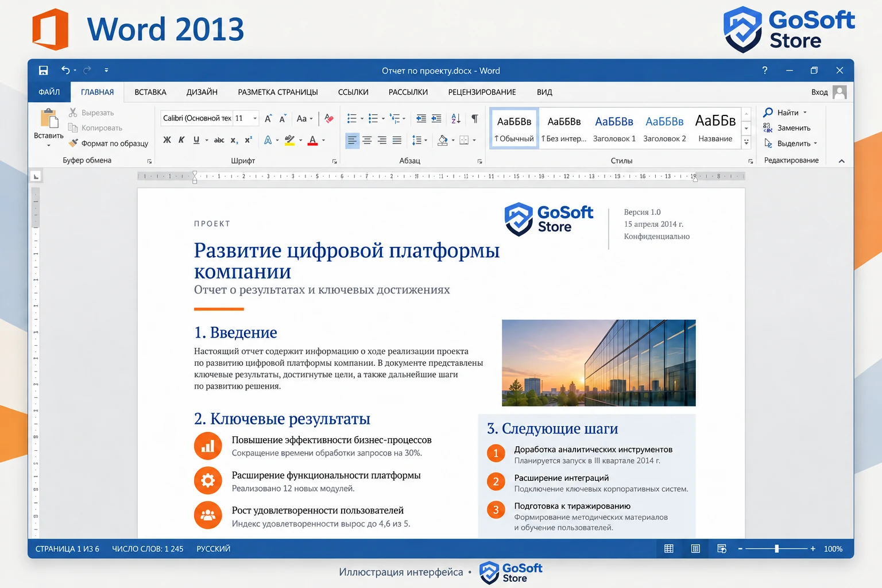Decrease the paragraph indent

pyautogui.click(x=421, y=118)
